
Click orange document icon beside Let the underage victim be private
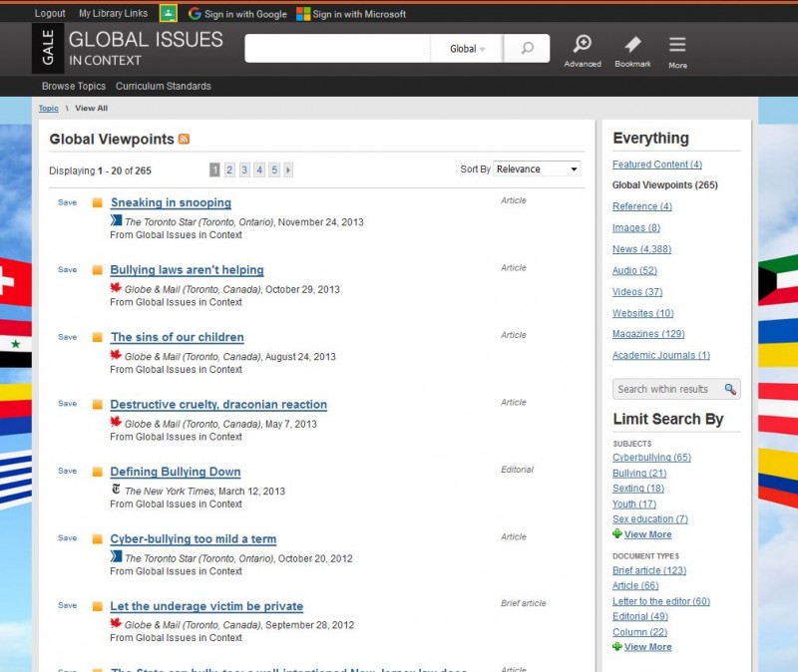(97, 606)
